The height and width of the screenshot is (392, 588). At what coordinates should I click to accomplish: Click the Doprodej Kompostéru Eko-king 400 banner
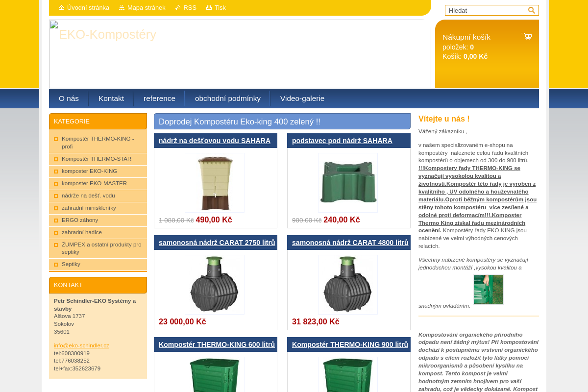coord(282,122)
